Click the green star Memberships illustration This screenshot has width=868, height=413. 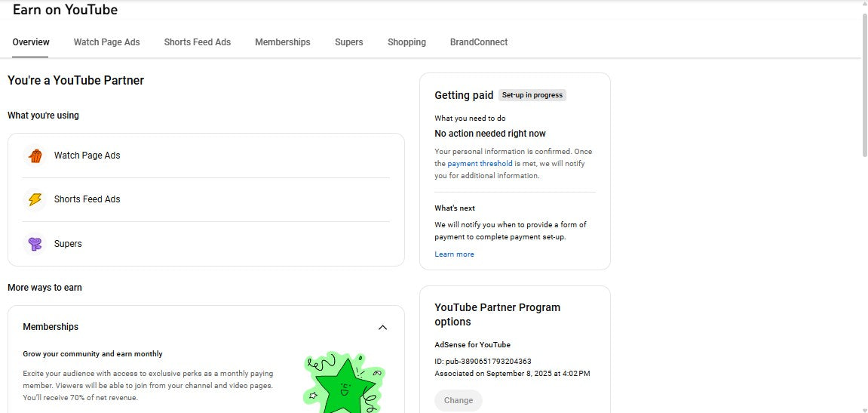click(x=345, y=383)
